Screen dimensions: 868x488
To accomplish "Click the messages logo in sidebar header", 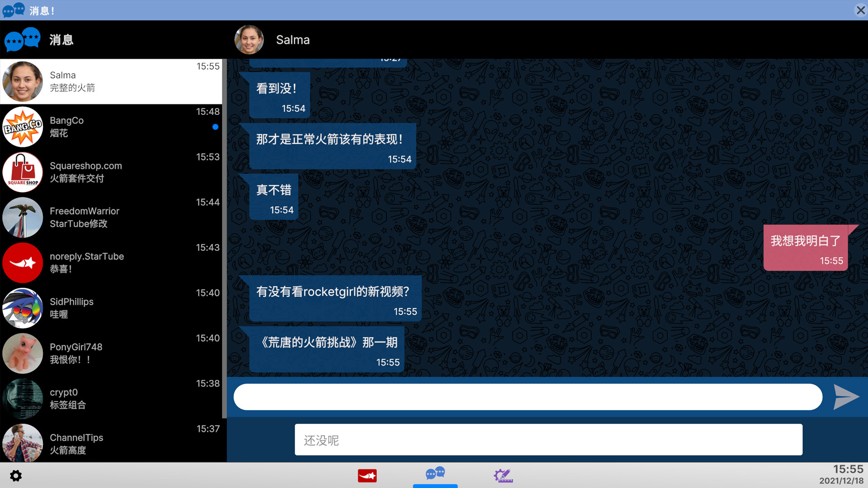I will pos(22,40).
